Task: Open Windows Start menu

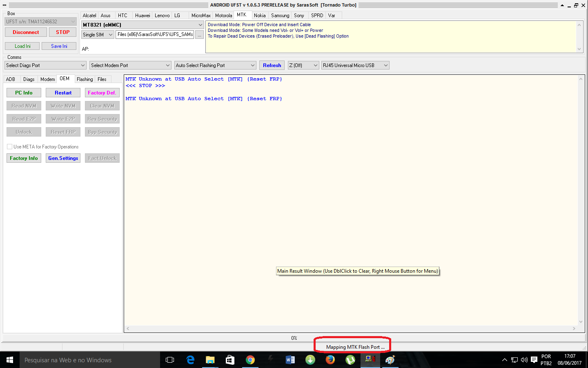Action: point(10,360)
